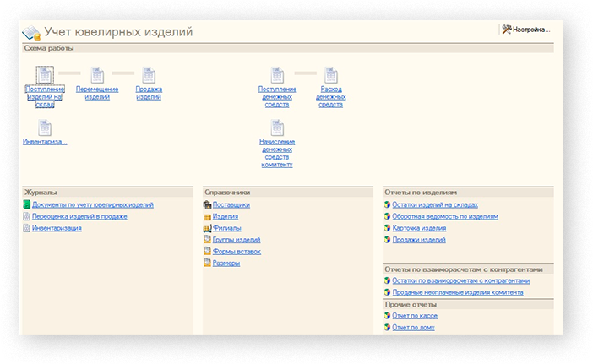
Task: Open Поступление изделий на склад link
Action: 45,97
